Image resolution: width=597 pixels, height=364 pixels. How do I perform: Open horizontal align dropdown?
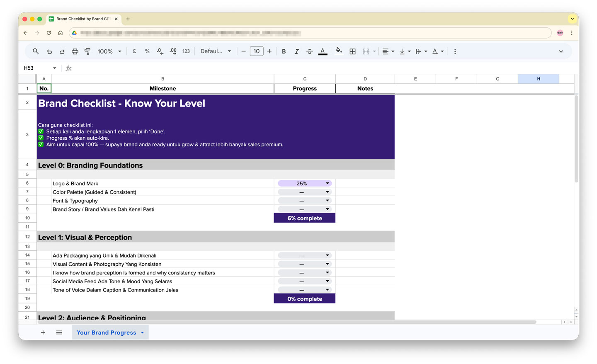pyautogui.click(x=388, y=51)
